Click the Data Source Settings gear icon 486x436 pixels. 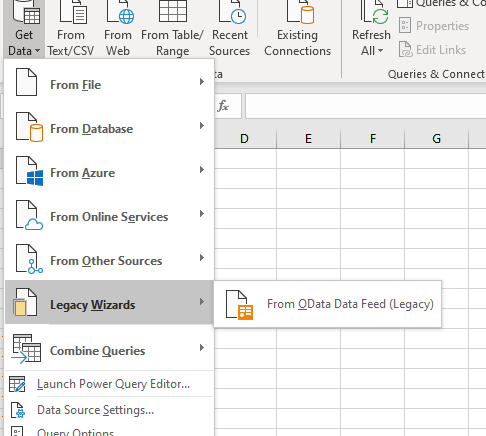coord(18,410)
